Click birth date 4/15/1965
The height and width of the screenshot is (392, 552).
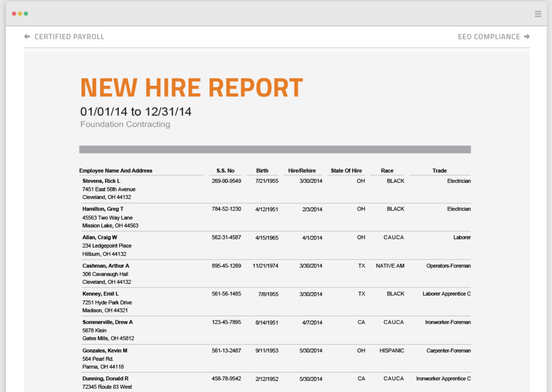(x=267, y=238)
